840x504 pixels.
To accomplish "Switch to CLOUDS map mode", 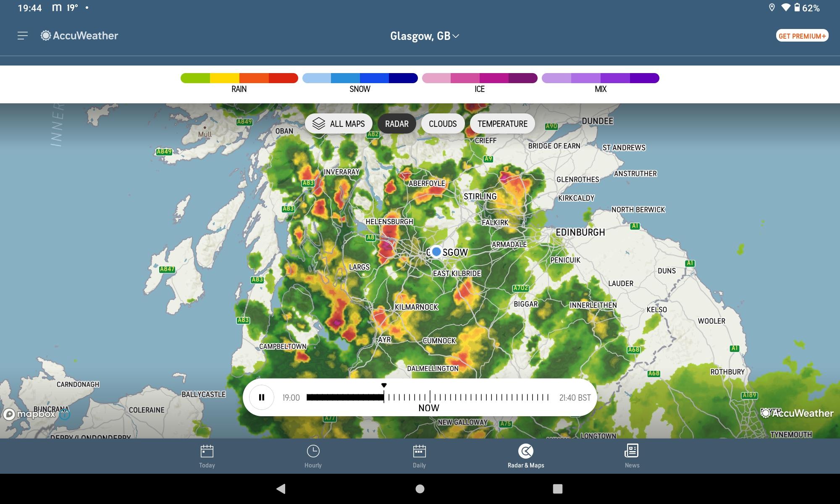I will [x=443, y=124].
